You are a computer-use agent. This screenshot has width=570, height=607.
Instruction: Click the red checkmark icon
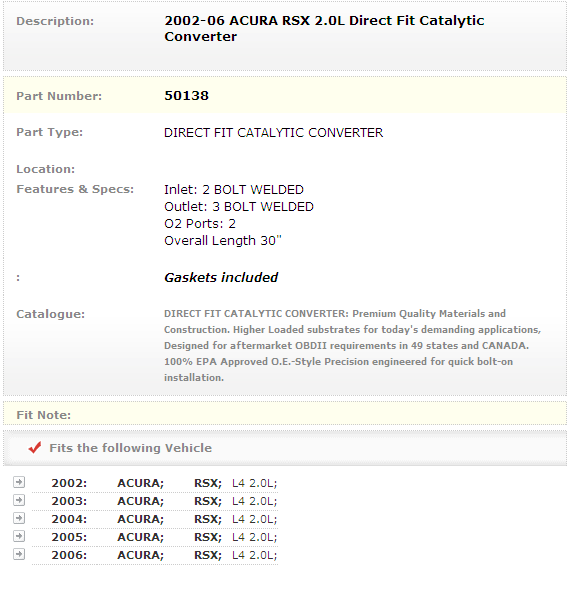(x=35, y=448)
